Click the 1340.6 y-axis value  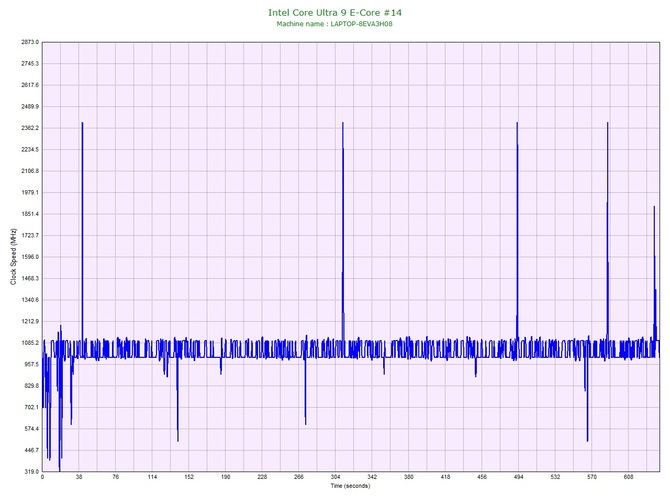tap(30, 300)
